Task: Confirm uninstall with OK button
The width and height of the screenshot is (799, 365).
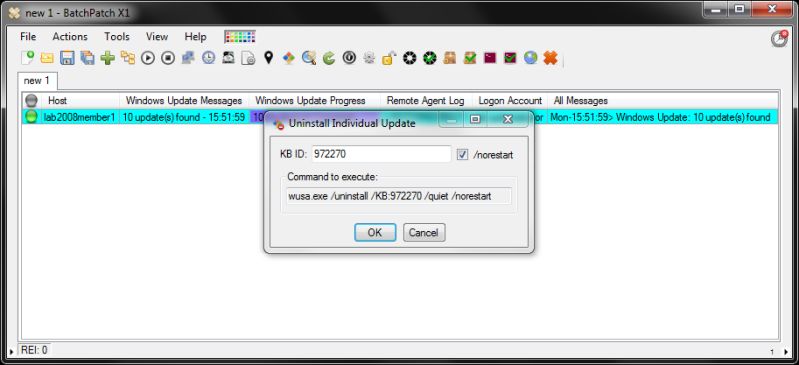Action: tap(375, 232)
